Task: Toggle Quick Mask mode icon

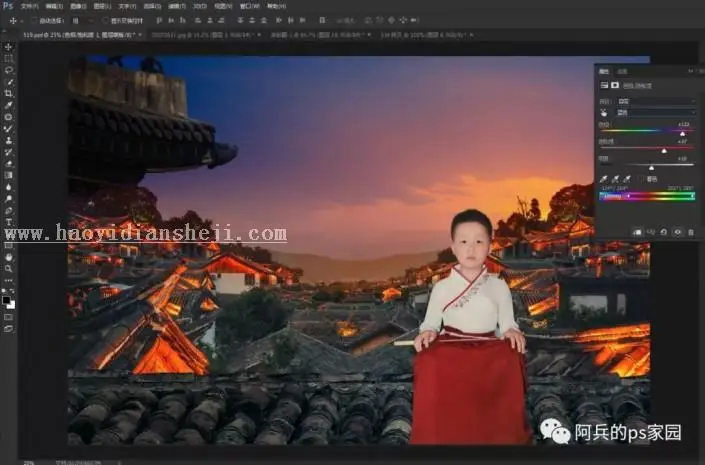Action: [9, 317]
